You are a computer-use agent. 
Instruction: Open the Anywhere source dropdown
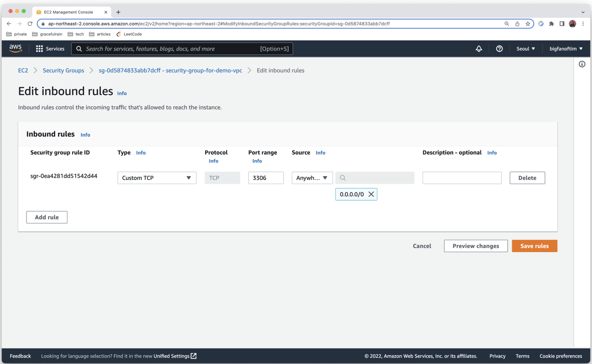click(312, 178)
